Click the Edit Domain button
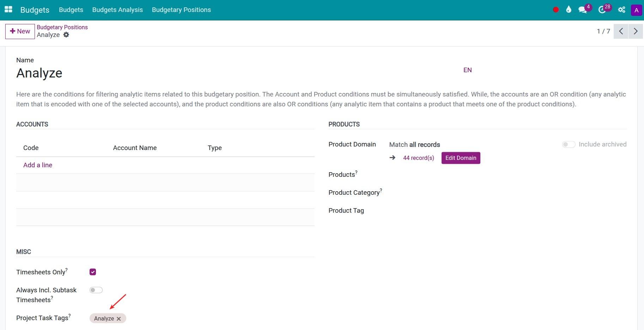The image size is (644, 330). tap(461, 158)
